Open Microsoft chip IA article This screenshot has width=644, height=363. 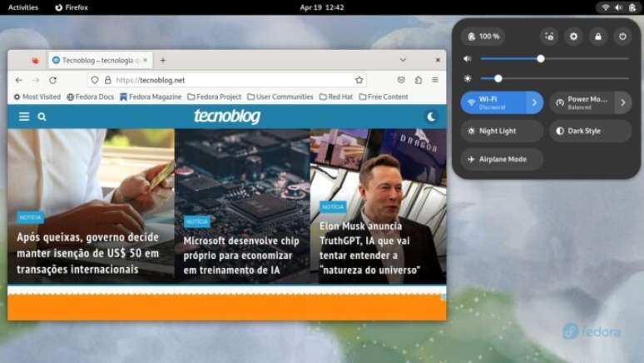click(241, 256)
